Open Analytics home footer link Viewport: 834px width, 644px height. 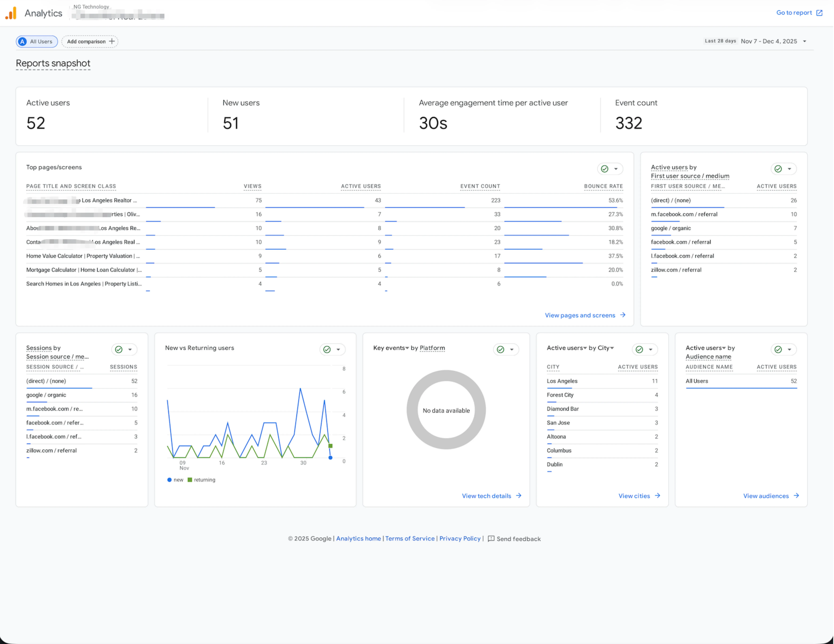(x=359, y=539)
